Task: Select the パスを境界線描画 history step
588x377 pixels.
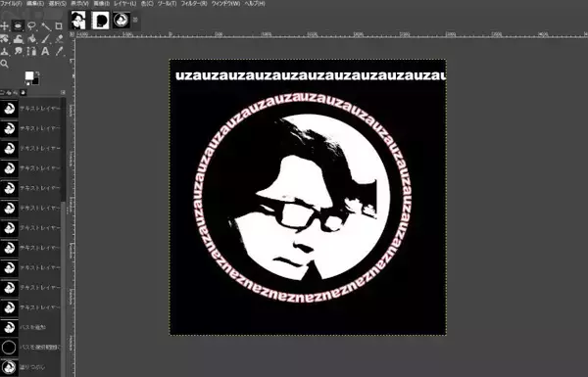Action: [x=30, y=347]
